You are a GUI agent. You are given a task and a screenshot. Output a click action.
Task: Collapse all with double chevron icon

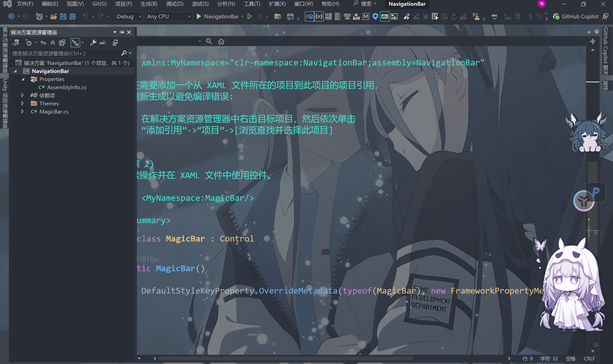(x=53, y=43)
